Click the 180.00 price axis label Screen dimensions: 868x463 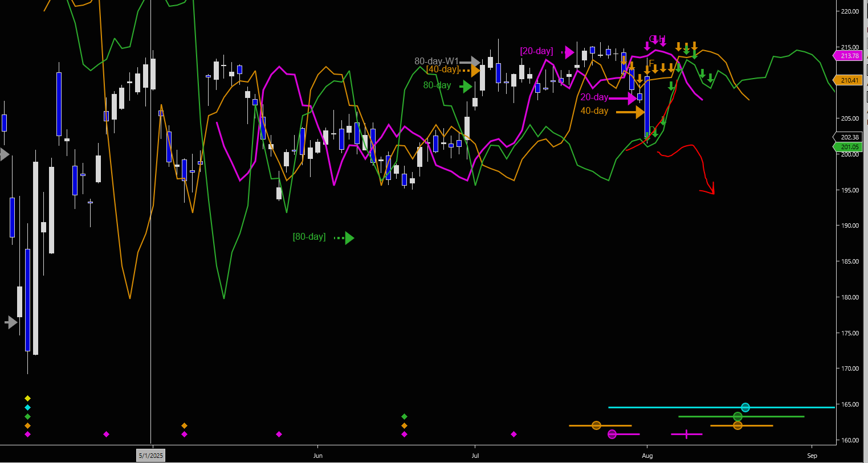pos(850,297)
